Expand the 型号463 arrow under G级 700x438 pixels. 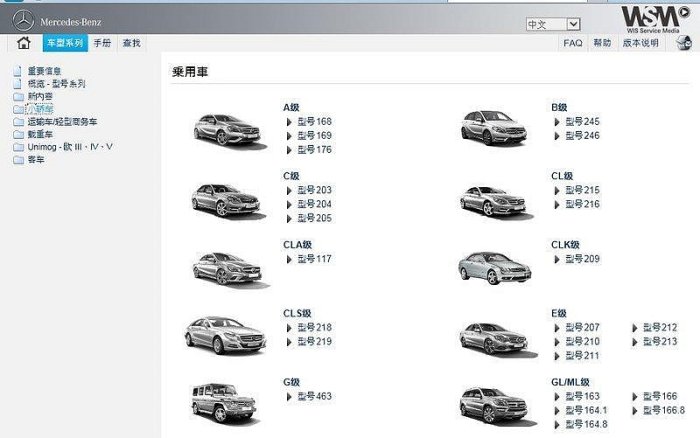tap(289, 397)
